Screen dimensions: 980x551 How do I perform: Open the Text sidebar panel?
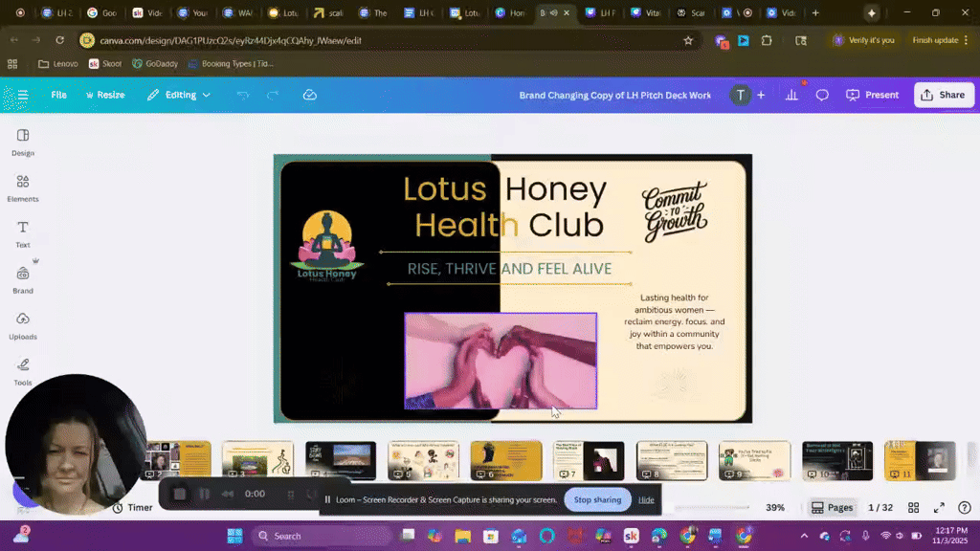coord(23,234)
